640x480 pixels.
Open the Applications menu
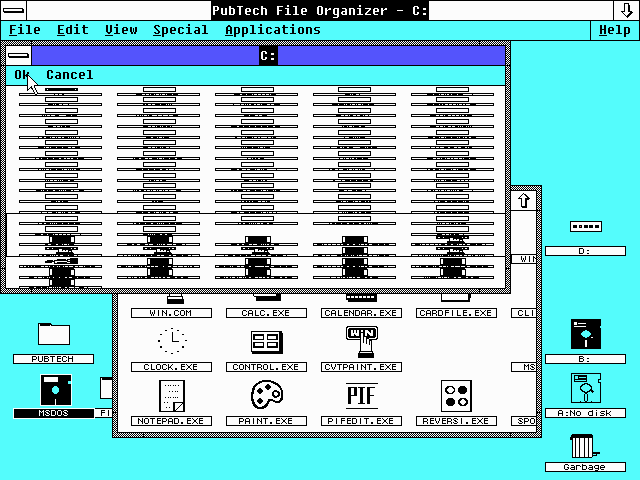(273, 30)
